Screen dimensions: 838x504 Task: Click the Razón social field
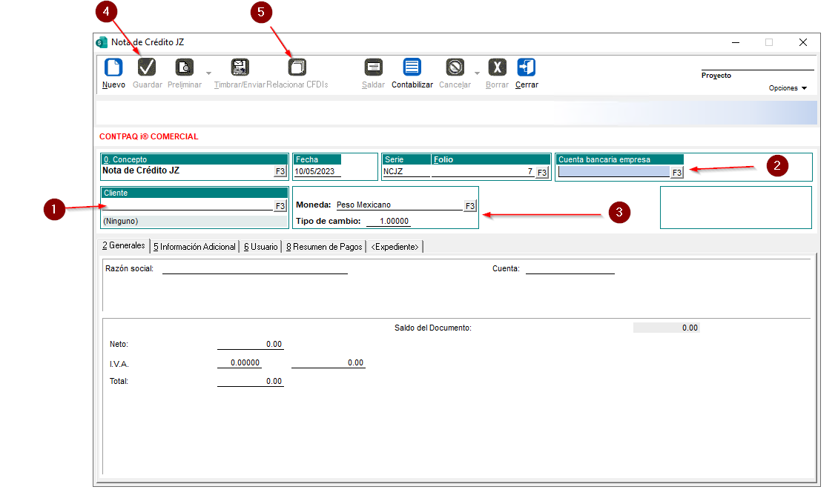pyautogui.click(x=255, y=268)
